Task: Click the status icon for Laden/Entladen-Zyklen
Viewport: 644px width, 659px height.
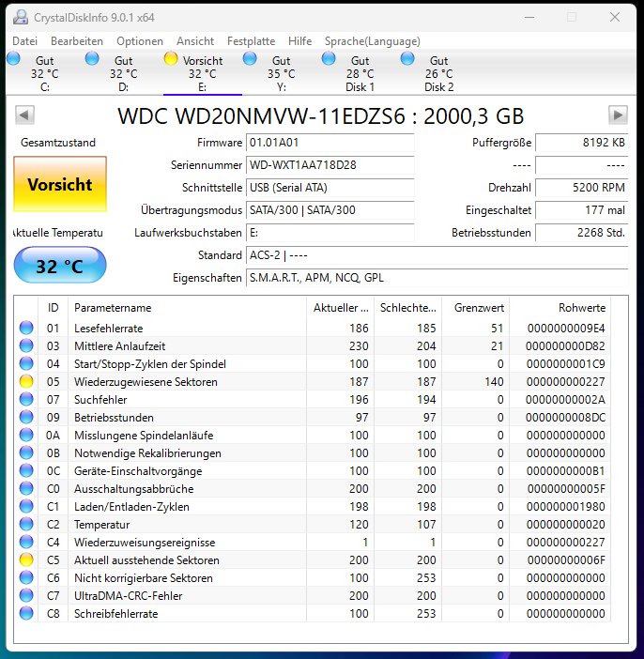Action: click(x=26, y=506)
